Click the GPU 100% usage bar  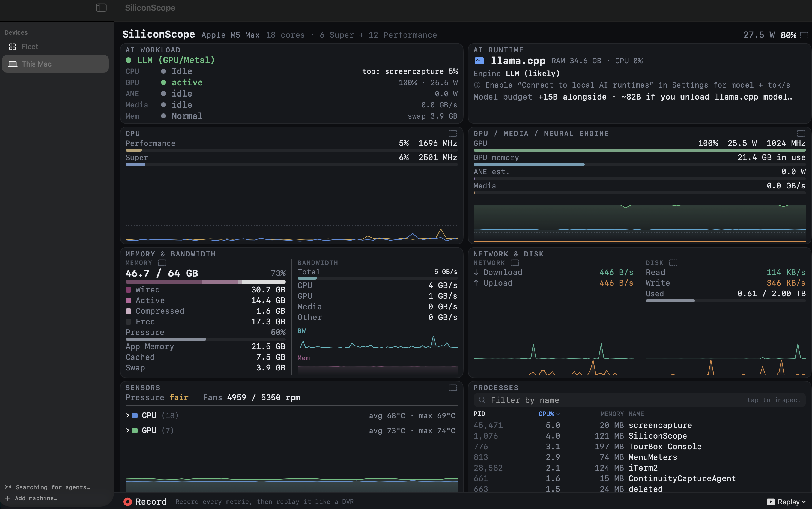[640, 151]
